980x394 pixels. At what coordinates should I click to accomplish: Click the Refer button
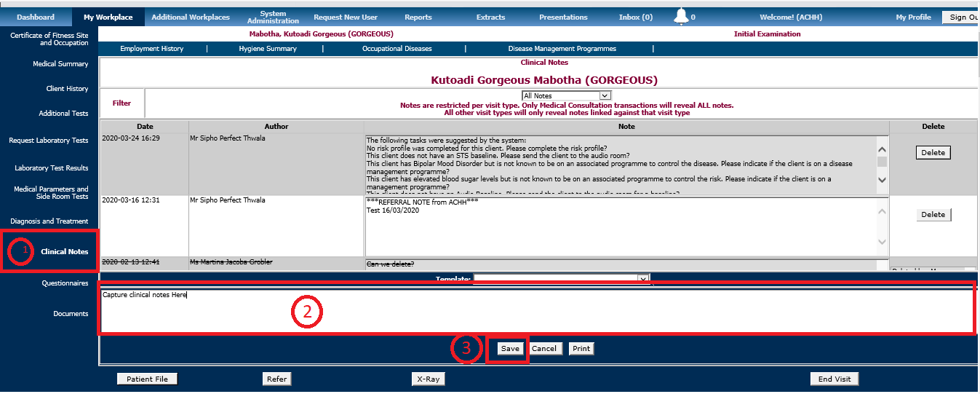pos(276,379)
